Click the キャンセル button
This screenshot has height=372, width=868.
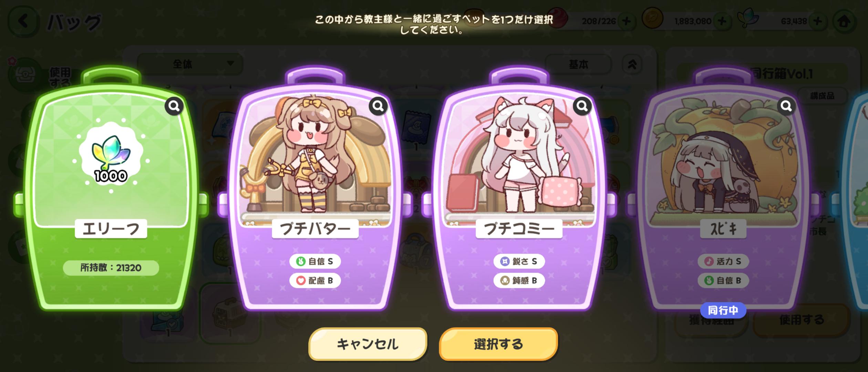368,344
